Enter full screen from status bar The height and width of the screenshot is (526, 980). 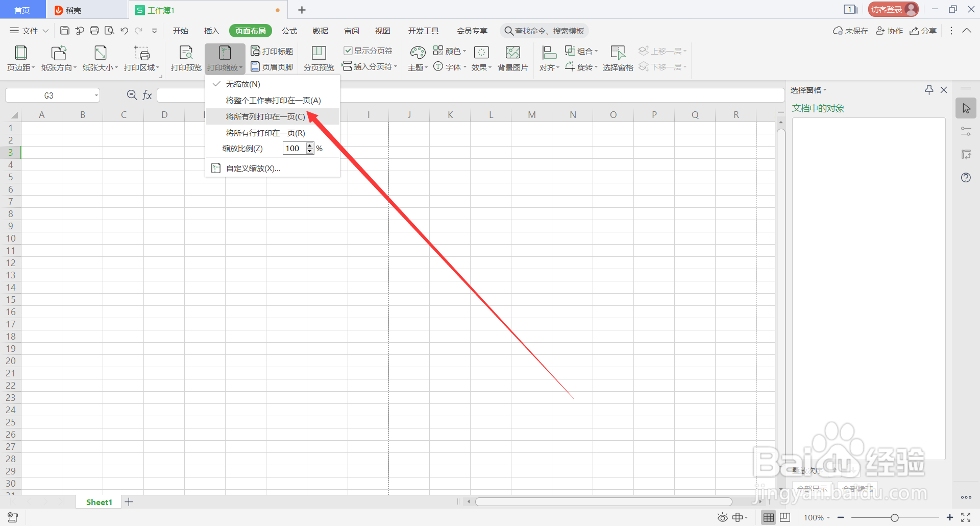pos(966,517)
